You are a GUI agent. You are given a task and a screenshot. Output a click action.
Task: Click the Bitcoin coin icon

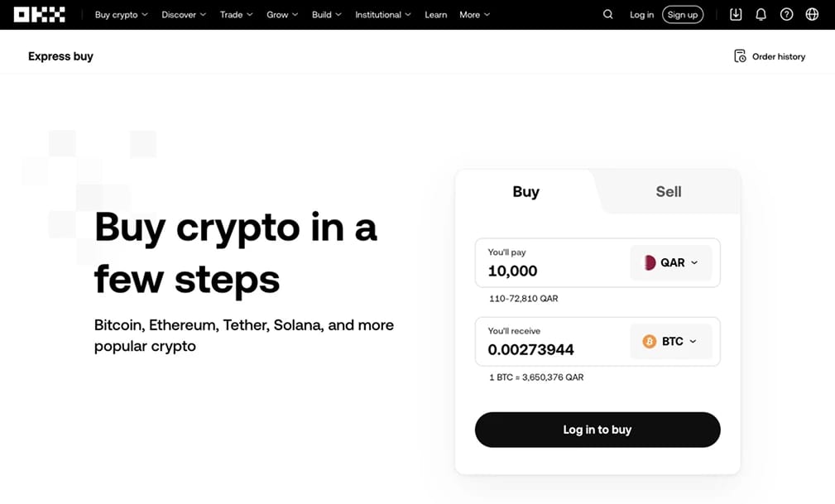[650, 341]
